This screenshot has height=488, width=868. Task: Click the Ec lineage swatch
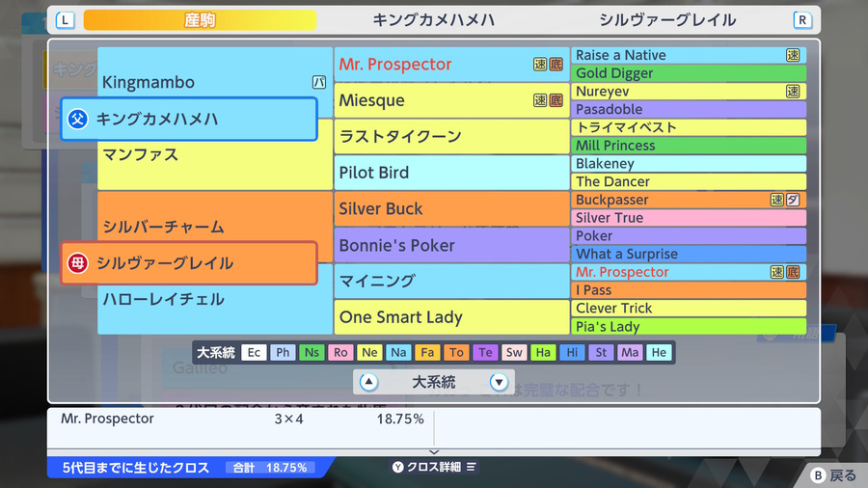coord(254,352)
